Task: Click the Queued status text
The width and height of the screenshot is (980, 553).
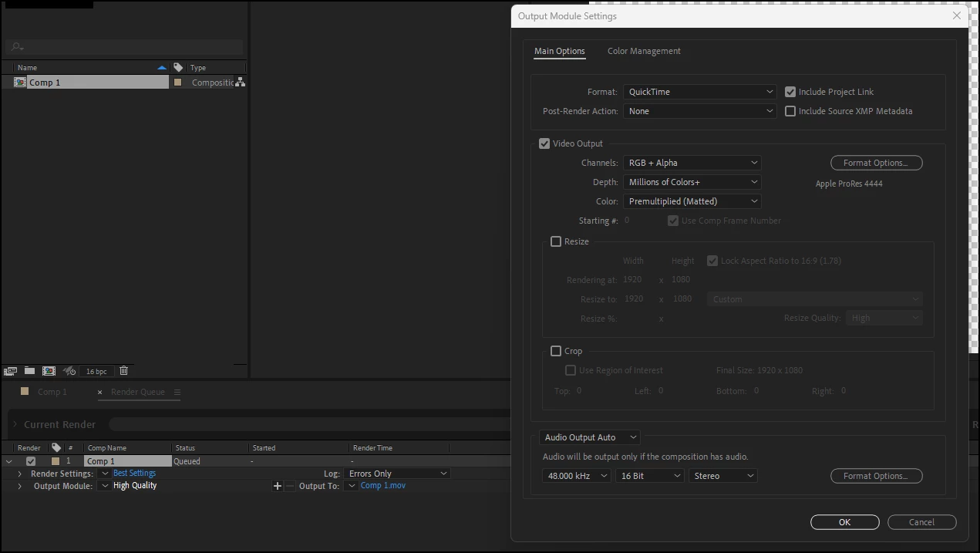Action: point(187,461)
